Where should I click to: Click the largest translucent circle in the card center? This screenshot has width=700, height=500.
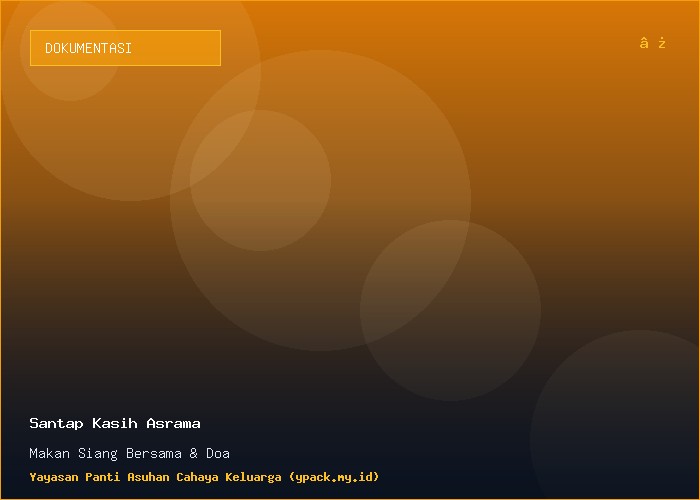point(321,200)
